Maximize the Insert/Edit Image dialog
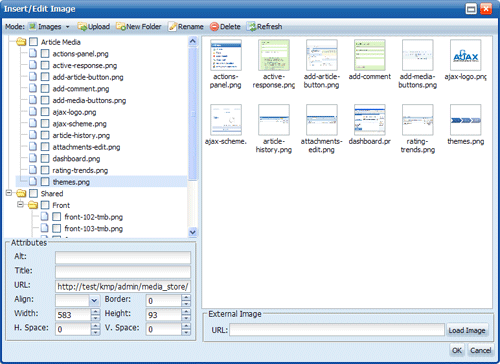The width and height of the screenshot is (500, 364). tap(471, 9)
